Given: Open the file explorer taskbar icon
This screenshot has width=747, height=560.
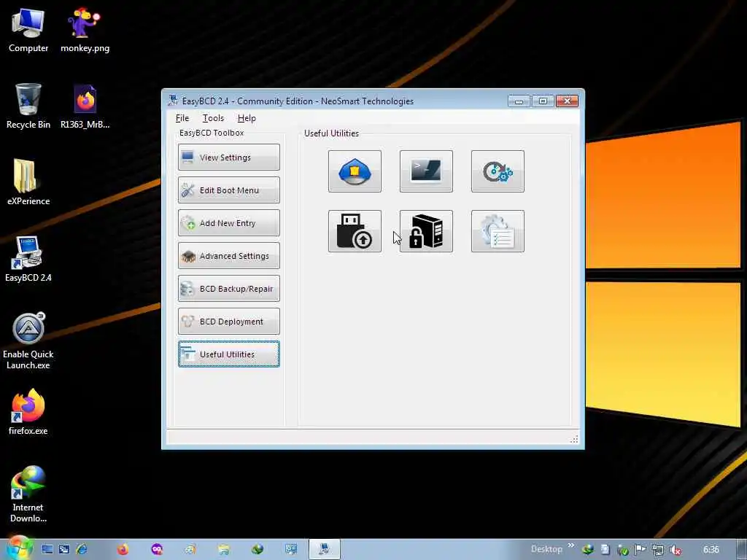Looking at the screenshot, I should click(224, 550).
